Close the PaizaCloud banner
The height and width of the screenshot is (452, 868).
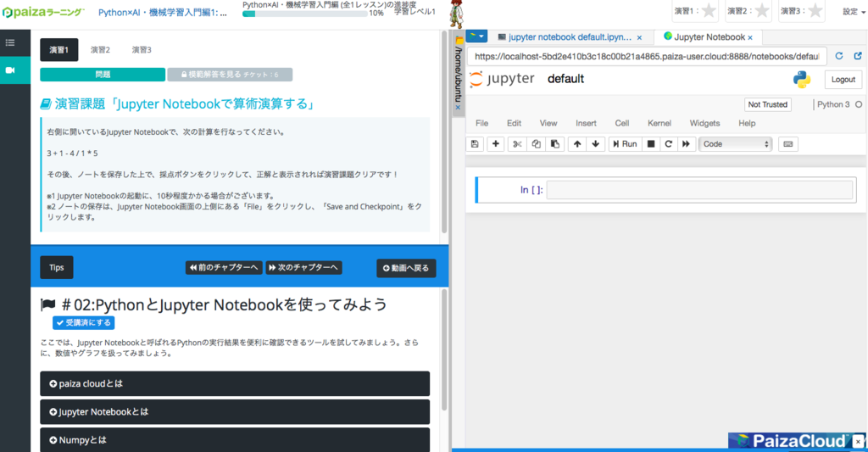[858, 442]
